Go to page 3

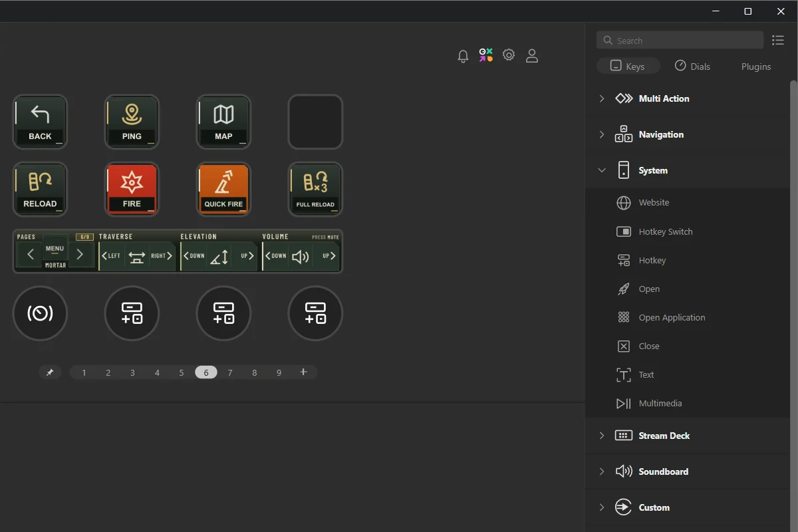132,373
